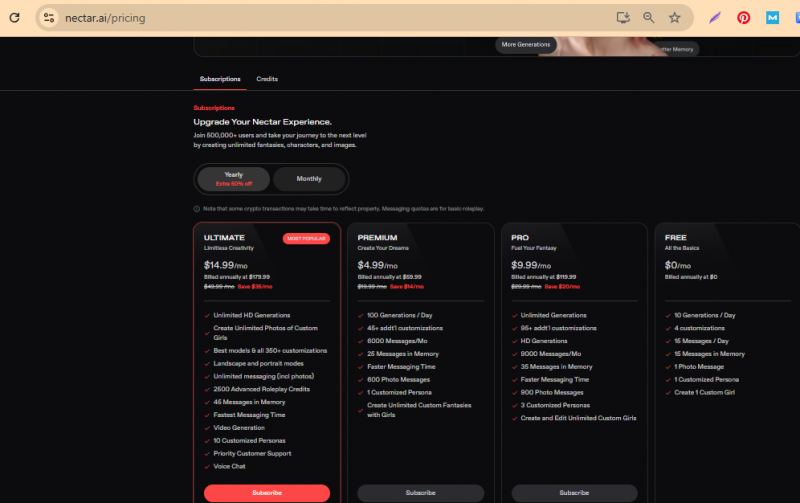Switch to the Credits tab
The height and width of the screenshot is (503, 800).
tap(267, 79)
